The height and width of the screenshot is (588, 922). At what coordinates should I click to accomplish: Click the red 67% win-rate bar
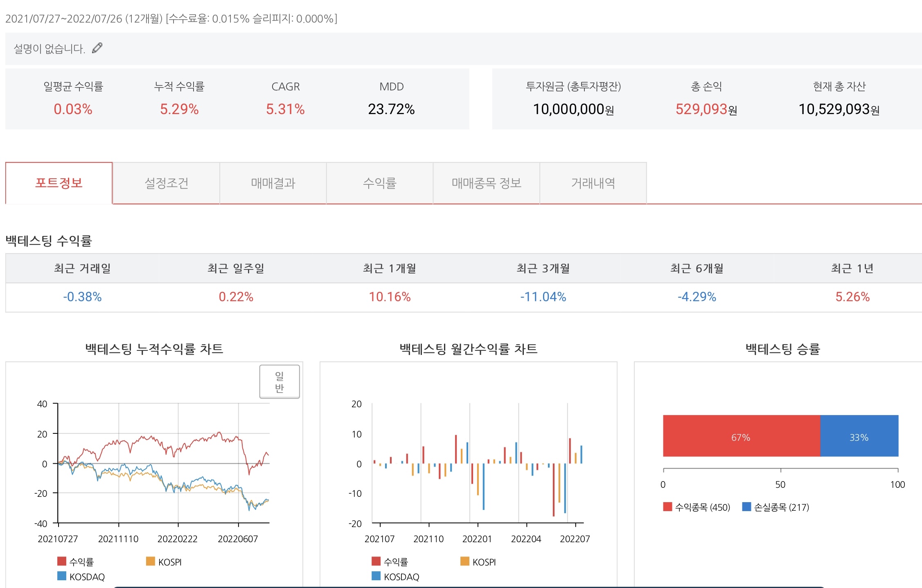741,436
